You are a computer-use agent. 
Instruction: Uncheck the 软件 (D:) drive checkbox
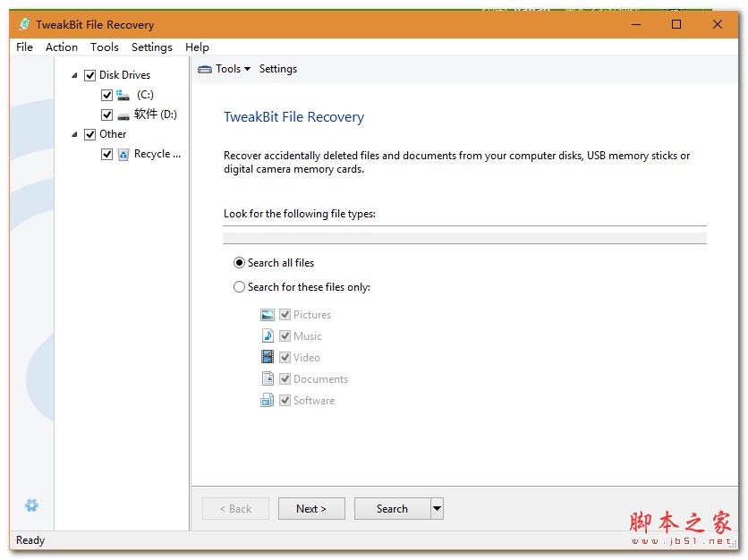pyautogui.click(x=107, y=114)
